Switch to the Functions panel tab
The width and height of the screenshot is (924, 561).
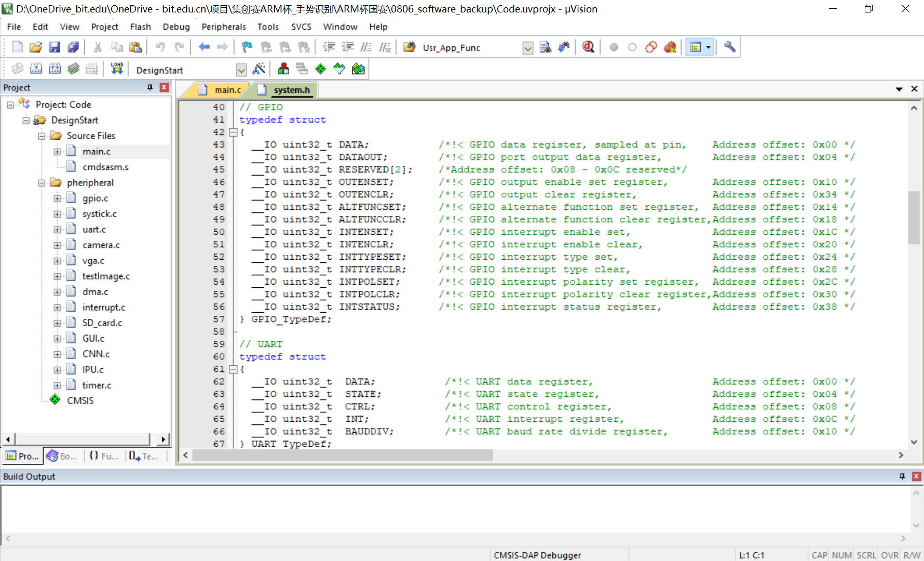(x=104, y=456)
